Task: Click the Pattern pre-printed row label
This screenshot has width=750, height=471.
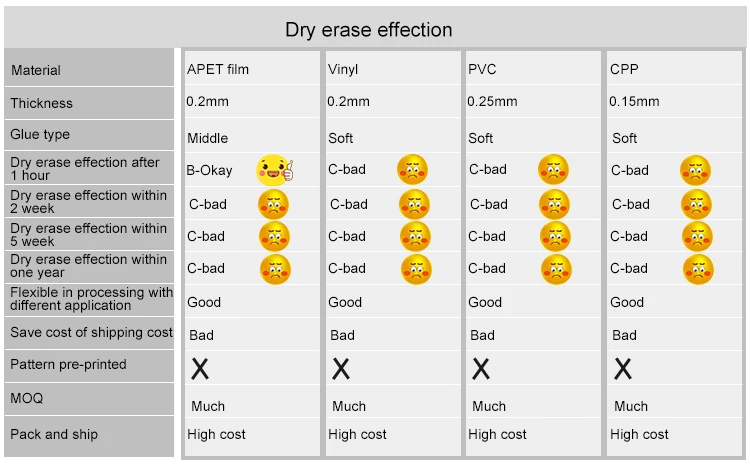Action: pos(68,364)
